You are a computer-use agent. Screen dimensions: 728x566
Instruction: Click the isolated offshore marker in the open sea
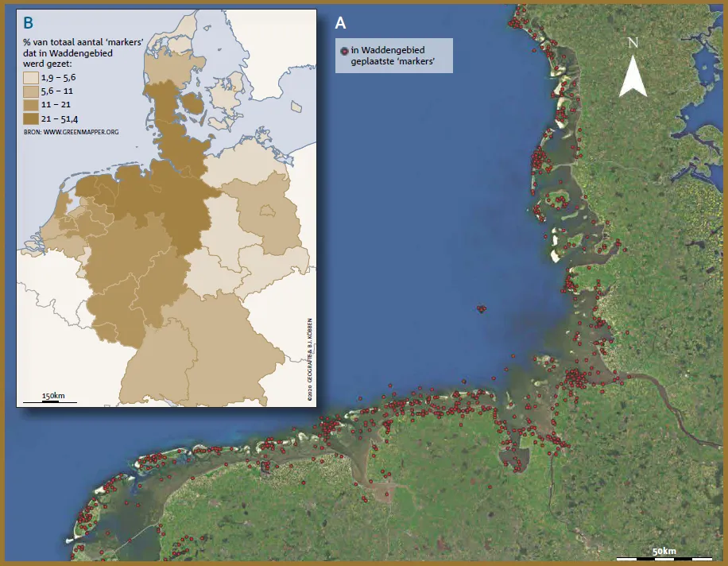coord(482,308)
